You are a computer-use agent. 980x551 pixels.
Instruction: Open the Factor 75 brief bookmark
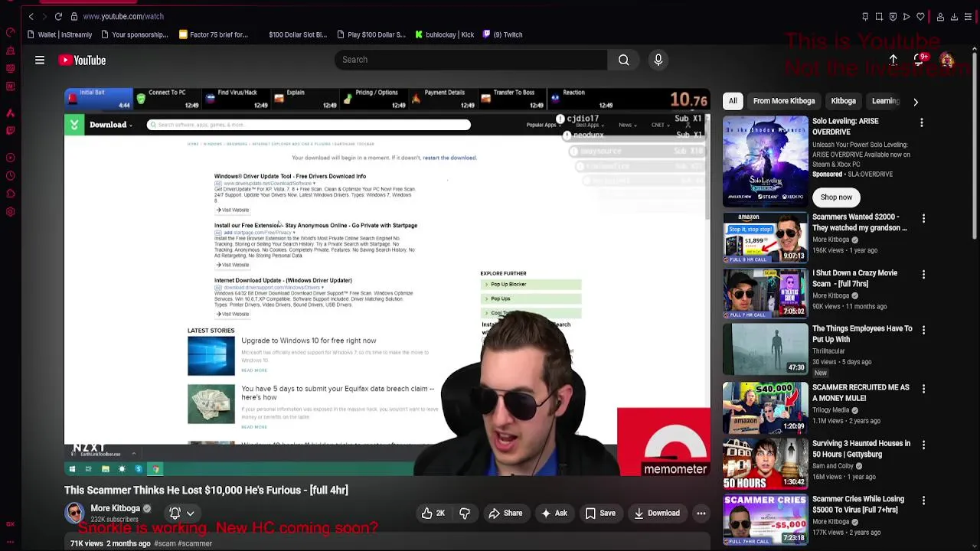coord(214,34)
